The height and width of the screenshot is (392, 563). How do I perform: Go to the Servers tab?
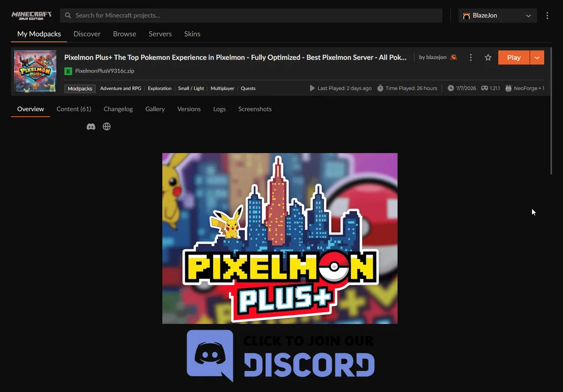[x=160, y=34]
